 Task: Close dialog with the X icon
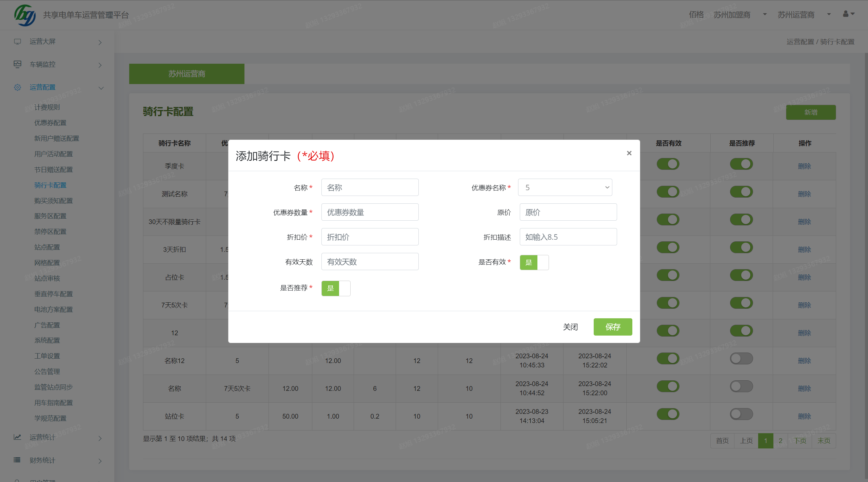coord(629,153)
